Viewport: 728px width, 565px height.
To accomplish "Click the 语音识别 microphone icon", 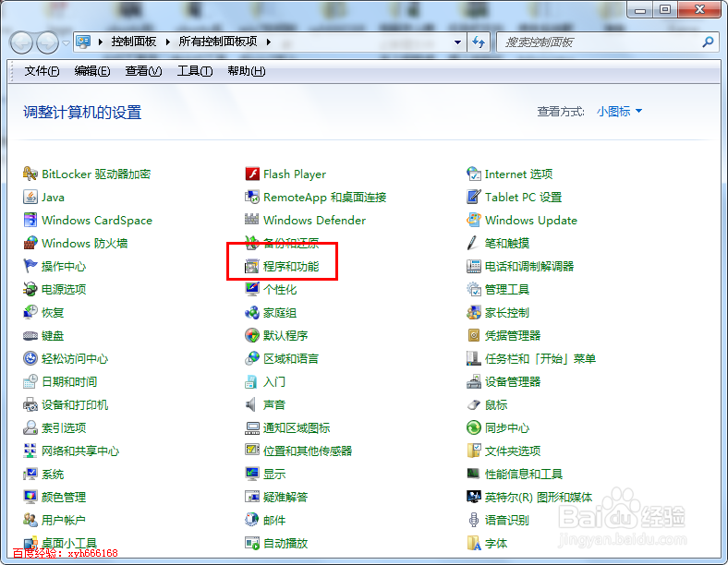I will 474,520.
